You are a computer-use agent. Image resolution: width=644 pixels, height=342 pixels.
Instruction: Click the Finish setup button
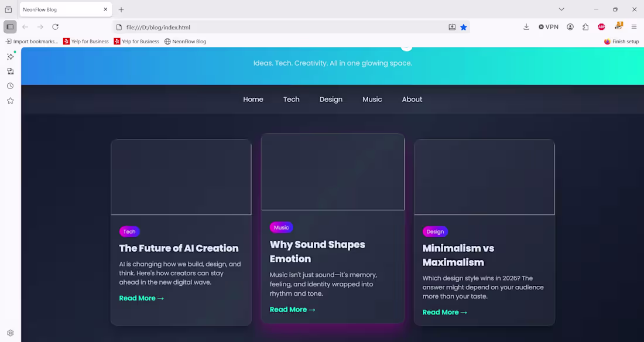click(x=621, y=42)
